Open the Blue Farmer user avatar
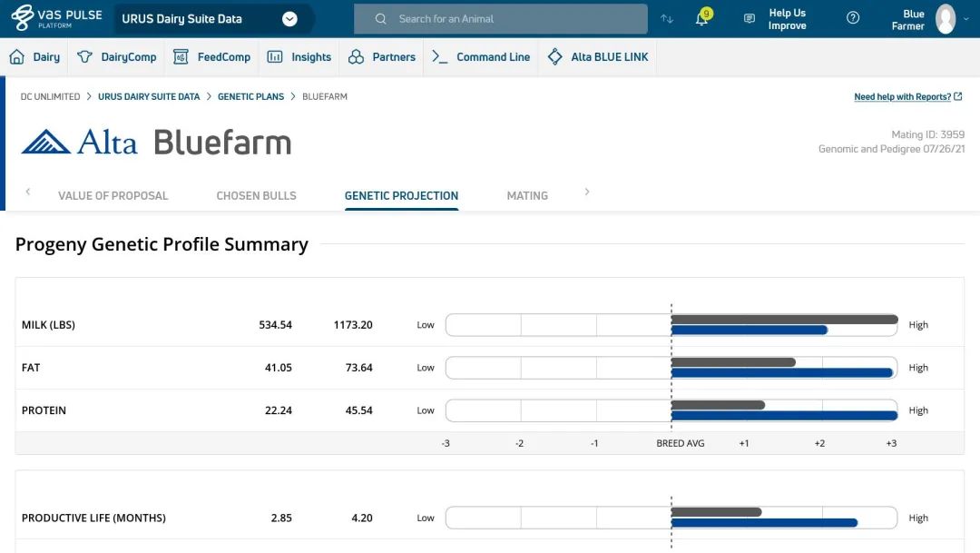The height and width of the screenshot is (553, 980). pos(945,19)
